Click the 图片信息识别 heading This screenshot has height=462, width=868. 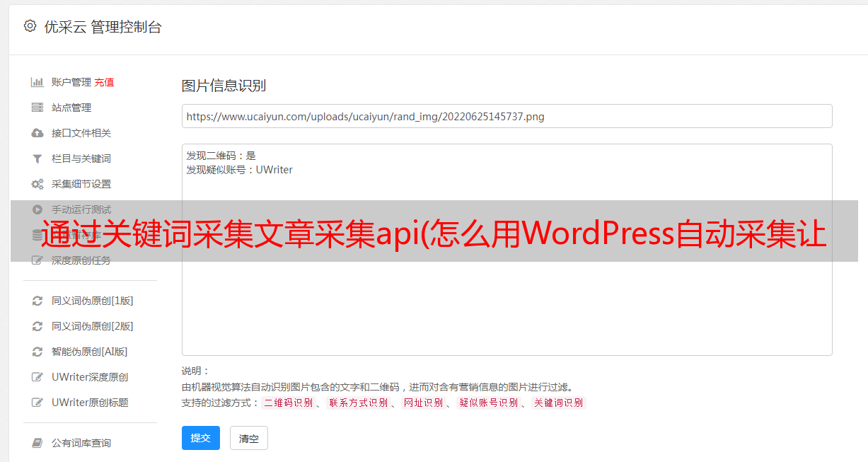tap(224, 86)
